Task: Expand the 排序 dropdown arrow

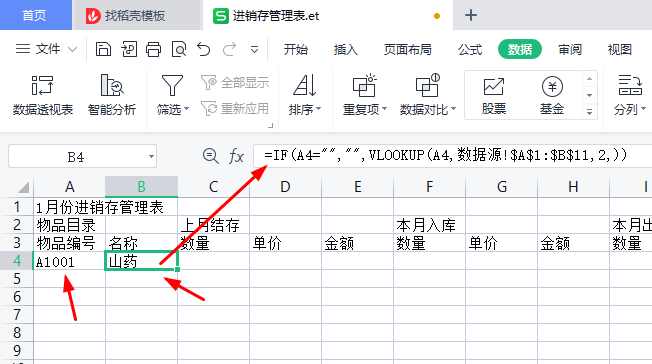Action: (319, 109)
